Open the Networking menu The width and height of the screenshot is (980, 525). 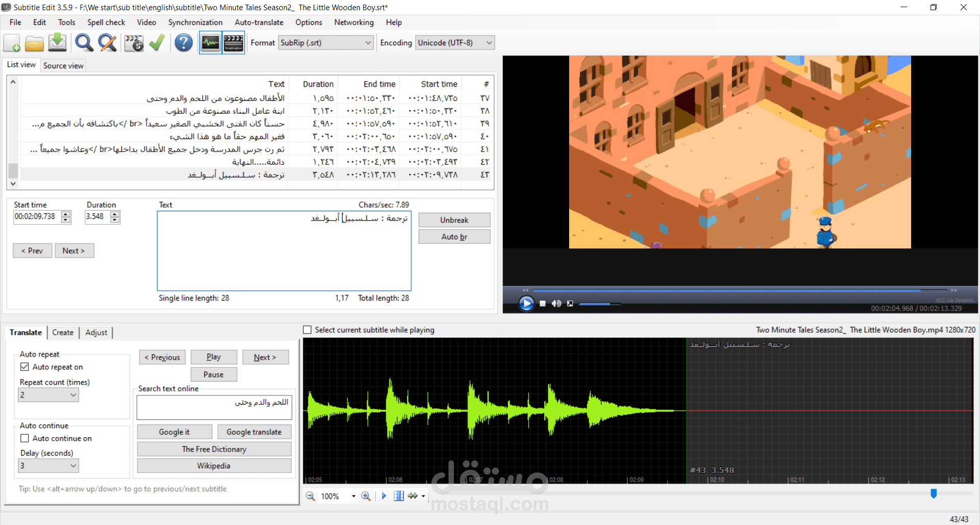coord(354,22)
